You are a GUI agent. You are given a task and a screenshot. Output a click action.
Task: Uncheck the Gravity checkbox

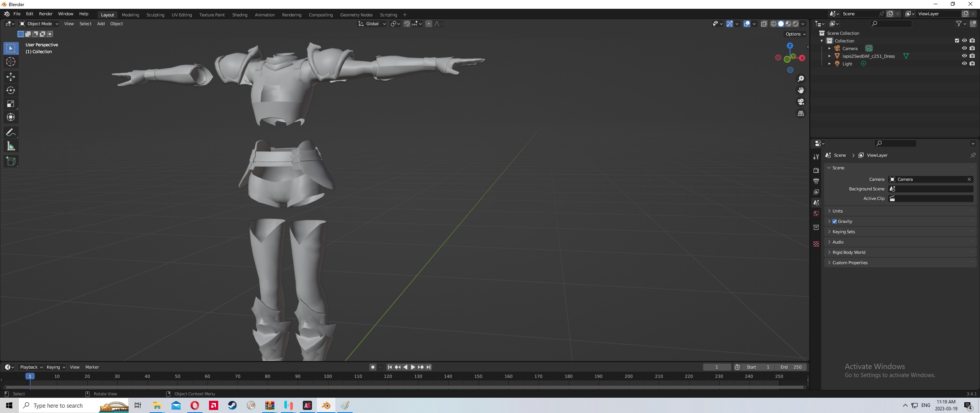[835, 221]
